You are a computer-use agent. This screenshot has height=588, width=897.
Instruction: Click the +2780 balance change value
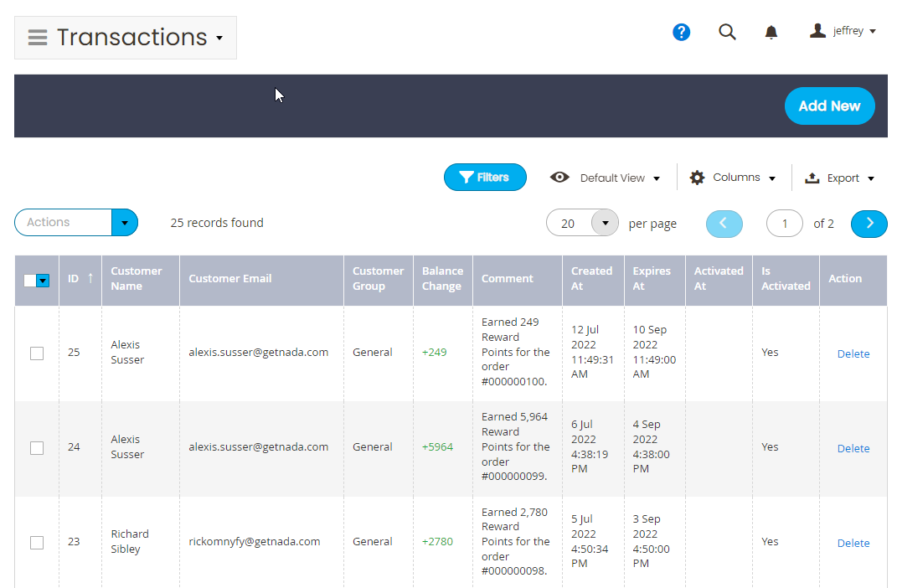438,542
